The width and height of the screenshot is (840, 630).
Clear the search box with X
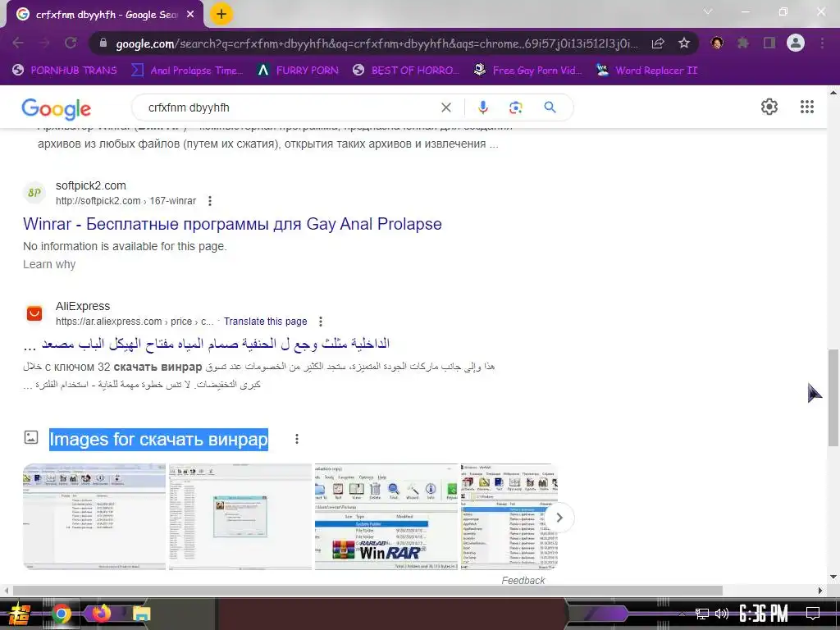pyautogui.click(x=445, y=107)
